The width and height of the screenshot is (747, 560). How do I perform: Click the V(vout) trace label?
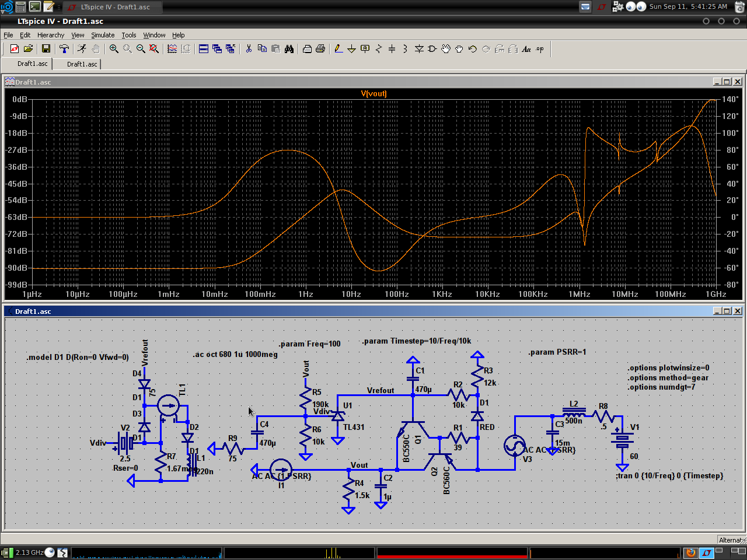point(373,93)
